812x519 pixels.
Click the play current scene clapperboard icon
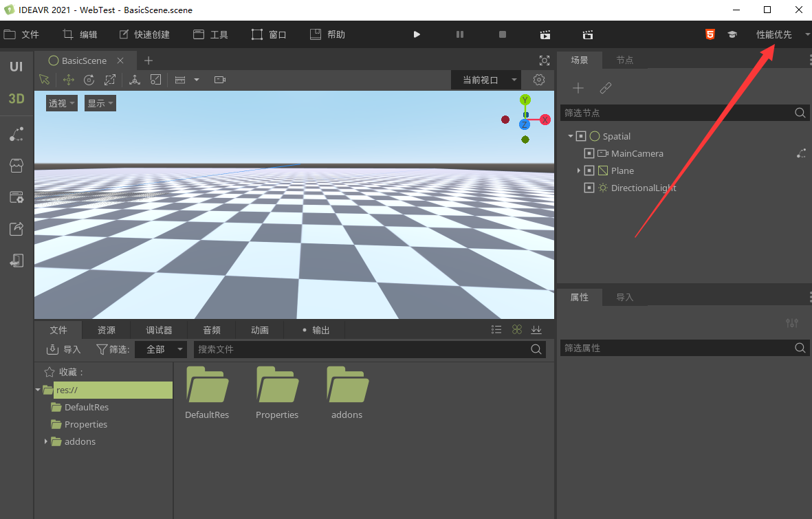click(x=545, y=34)
